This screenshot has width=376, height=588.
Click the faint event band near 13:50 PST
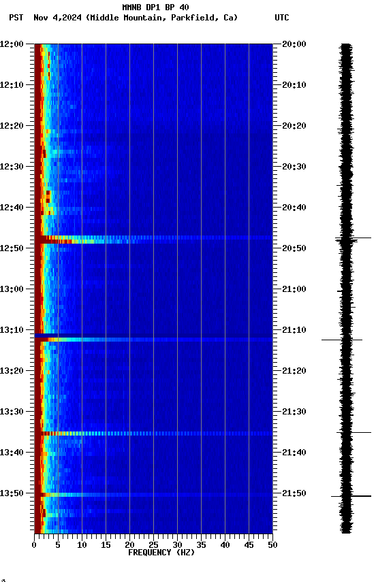[x=153, y=495]
